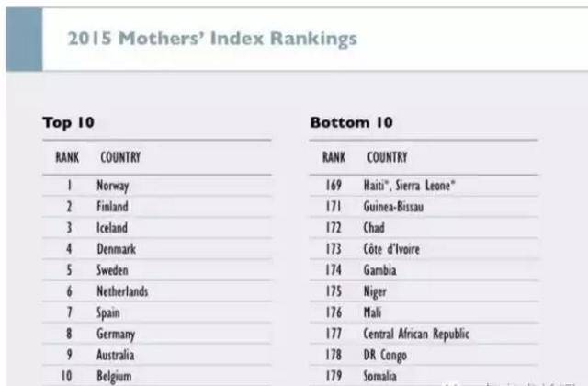Select the Netherlands row
The height and width of the screenshot is (386, 588).
pos(122,291)
